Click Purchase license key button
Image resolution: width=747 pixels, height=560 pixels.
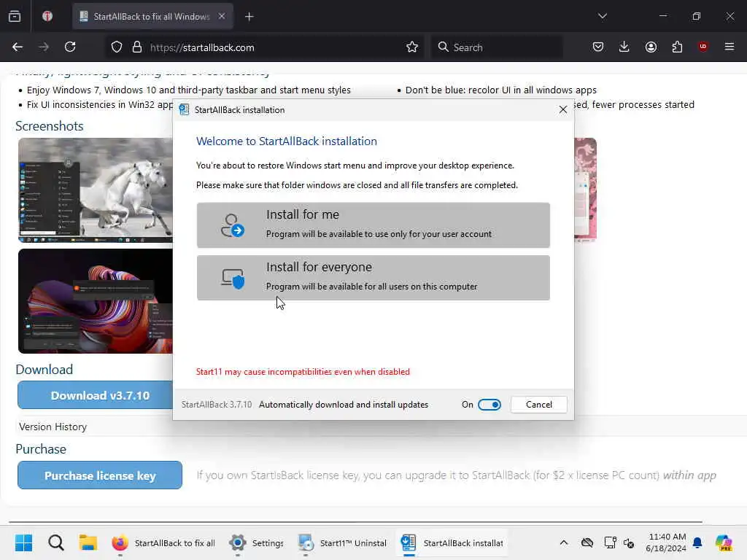click(x=99, y=475)
